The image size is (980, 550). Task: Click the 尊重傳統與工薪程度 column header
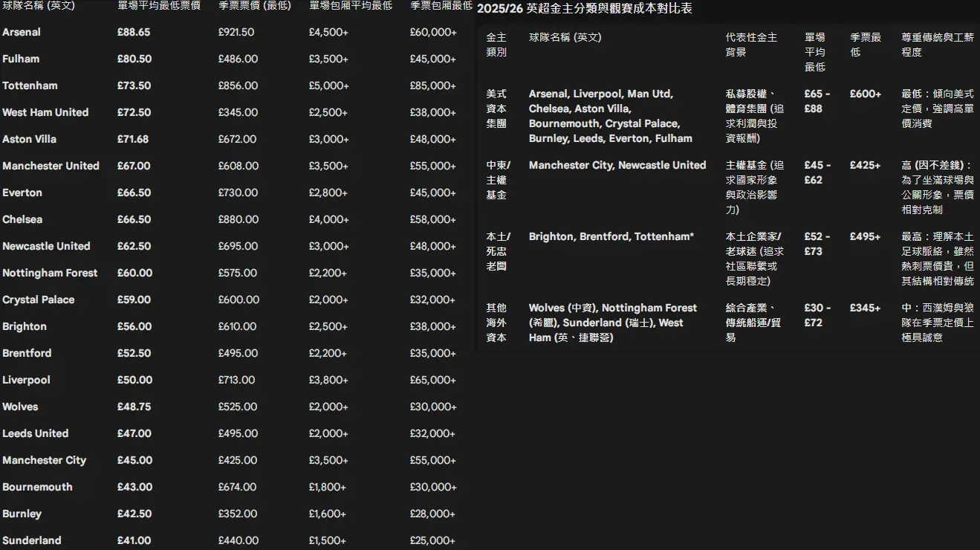click(x=937, y=45)
